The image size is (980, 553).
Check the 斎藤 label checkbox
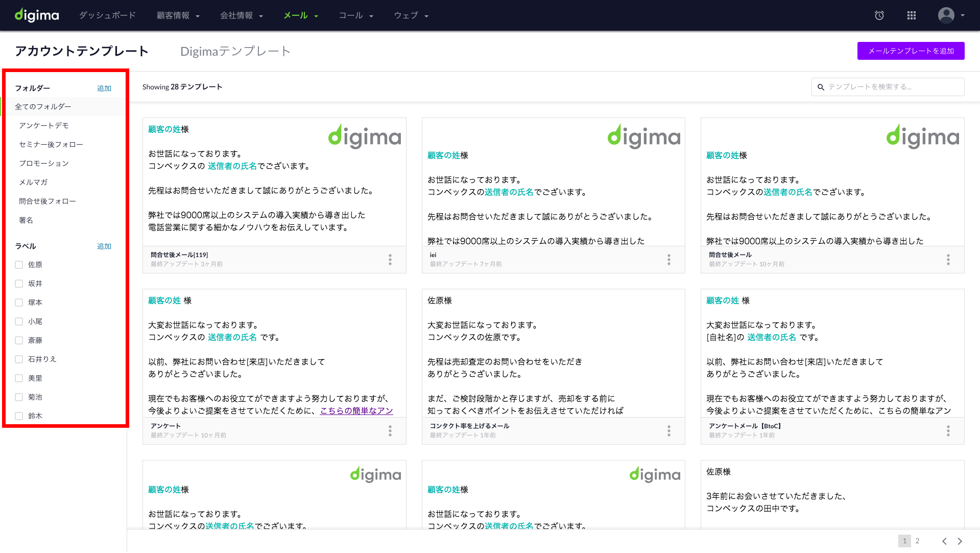pyautogui.click(x=19, y=340)
